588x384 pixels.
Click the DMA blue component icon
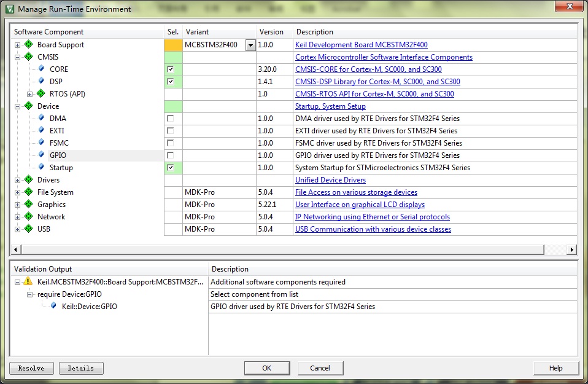(x=41, y=118)
